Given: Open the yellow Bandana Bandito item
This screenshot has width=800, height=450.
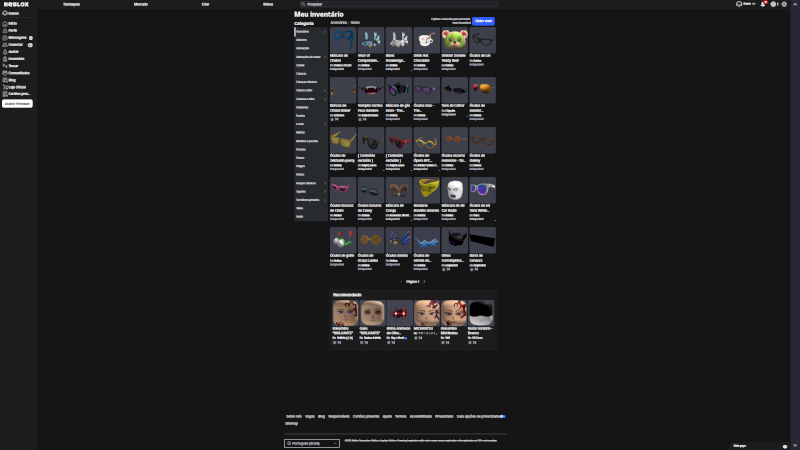Looking at the screenshot, I should [x=426, y=190].
